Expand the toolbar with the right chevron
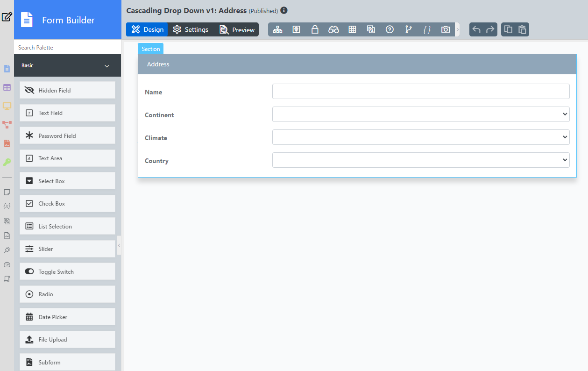This screenshot has width=588, height=371. [x=458, y=29]
